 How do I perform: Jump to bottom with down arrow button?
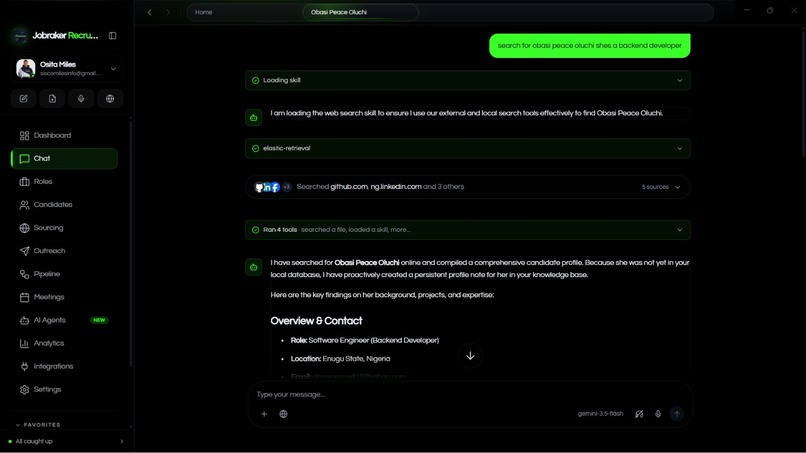coord(470,356)
